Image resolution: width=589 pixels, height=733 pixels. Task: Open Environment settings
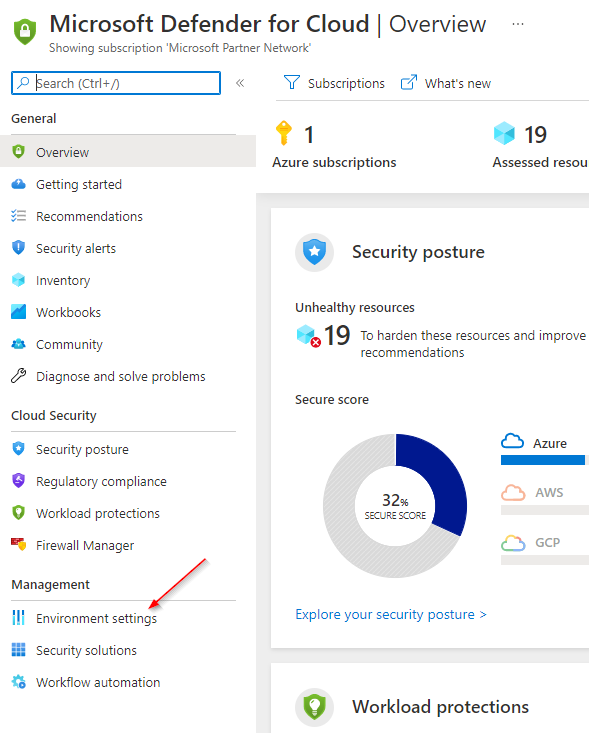pyautogui.click(x=96, y=618)
